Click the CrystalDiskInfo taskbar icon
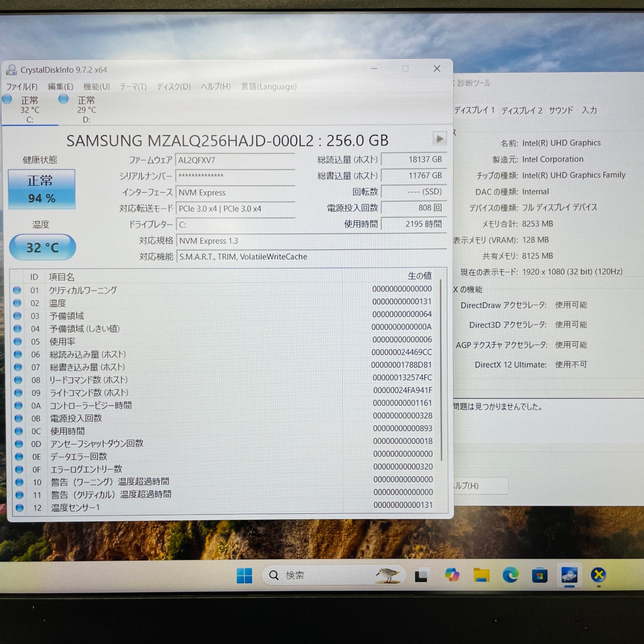This screenshot has height=644, width=644. pos(569,575)
